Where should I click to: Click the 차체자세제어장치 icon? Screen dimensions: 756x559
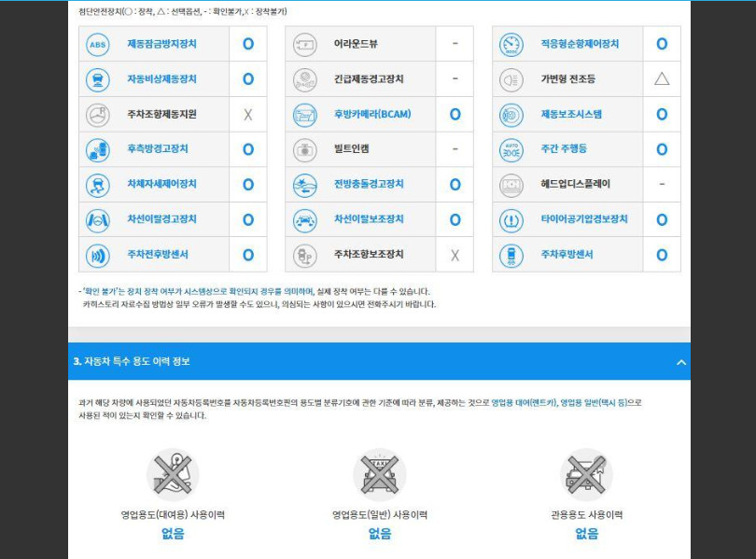pyautogui.click(x=98, y=185)
